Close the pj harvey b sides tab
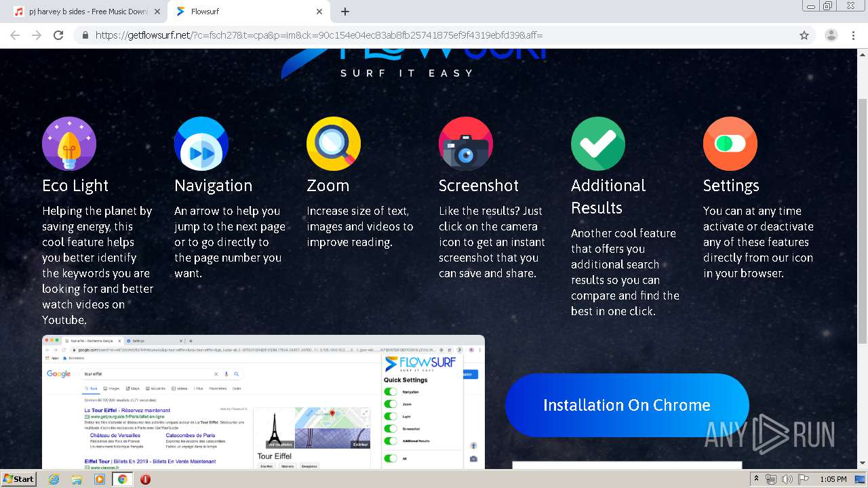 pyautogui.click(x=157, y=12)
